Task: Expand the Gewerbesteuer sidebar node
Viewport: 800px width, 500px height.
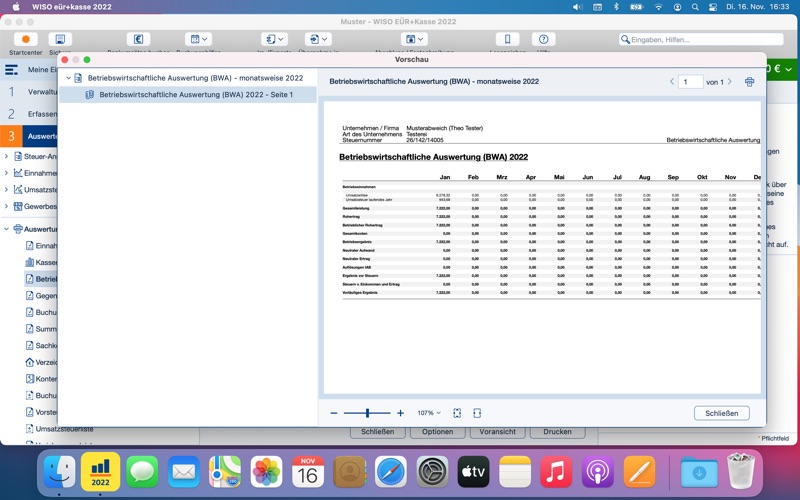Action: point(6,207)
